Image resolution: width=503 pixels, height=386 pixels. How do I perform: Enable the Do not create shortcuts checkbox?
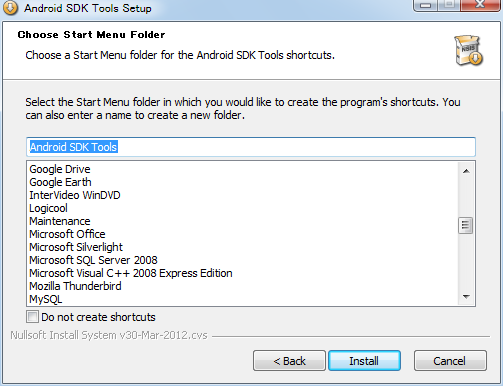pyautogui.click(x=32, y=317)
